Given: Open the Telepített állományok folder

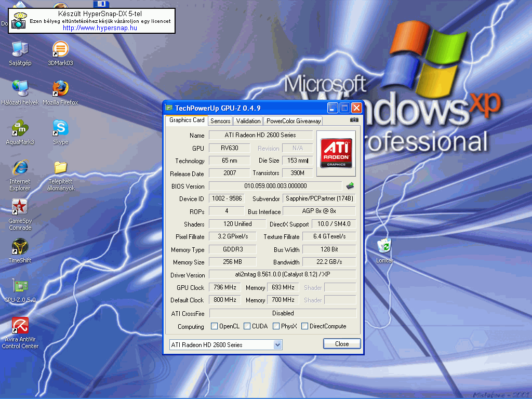Looking at the screenshot, I should 60,176.
